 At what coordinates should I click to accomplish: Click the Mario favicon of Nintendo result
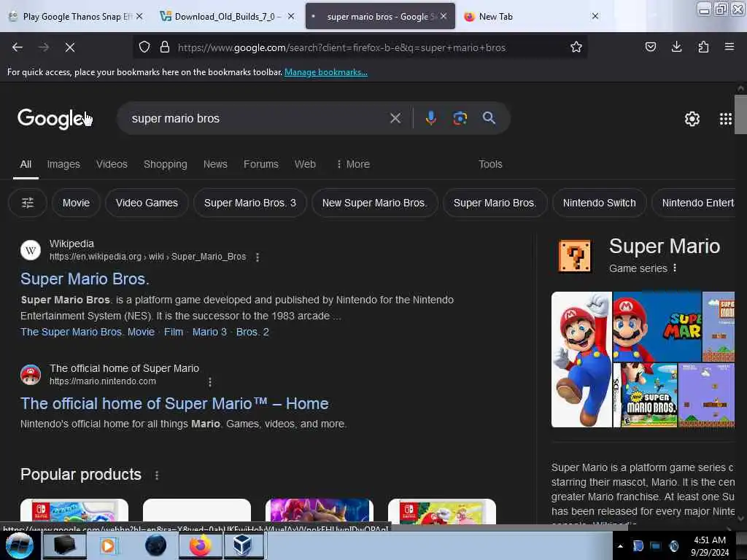click(31, 376)
